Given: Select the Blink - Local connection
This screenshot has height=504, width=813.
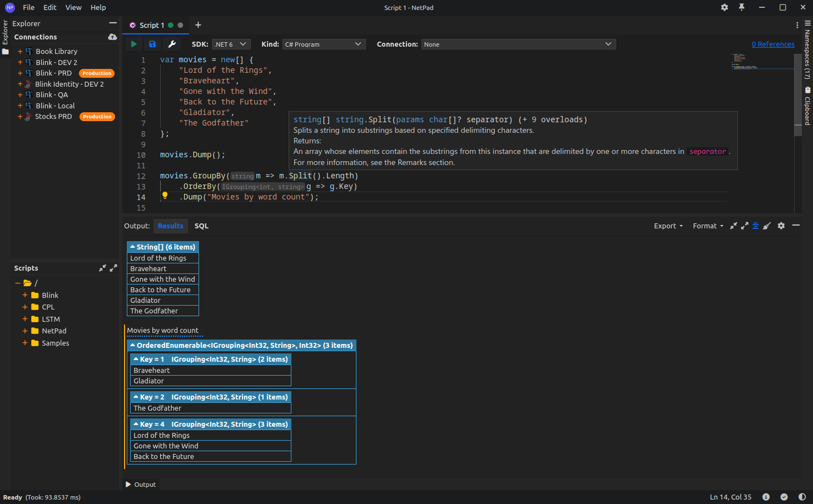Looking at the screenshot, I should click(x=55, y=106).
